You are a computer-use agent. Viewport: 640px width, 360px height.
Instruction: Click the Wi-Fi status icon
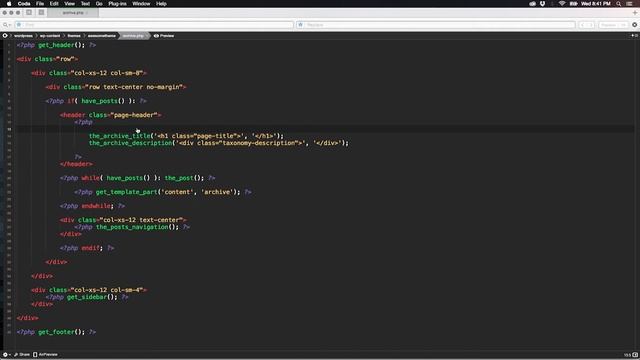click(x=562, y=4)
